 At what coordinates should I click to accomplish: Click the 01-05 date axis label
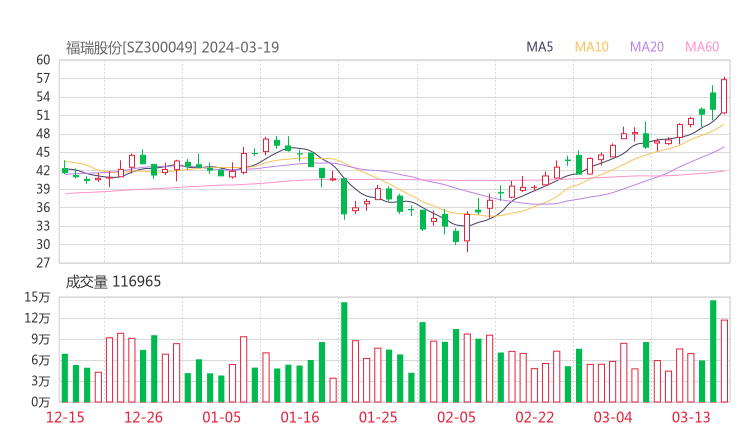[221, 417]
